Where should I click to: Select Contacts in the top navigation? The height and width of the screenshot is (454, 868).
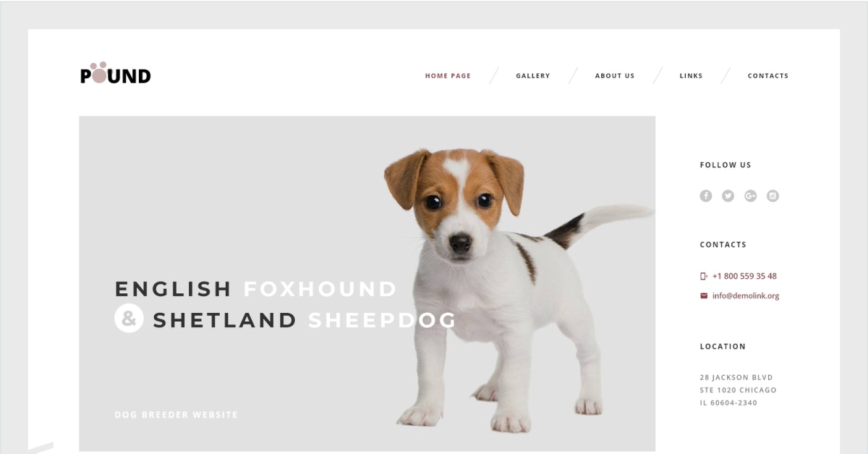768,75
